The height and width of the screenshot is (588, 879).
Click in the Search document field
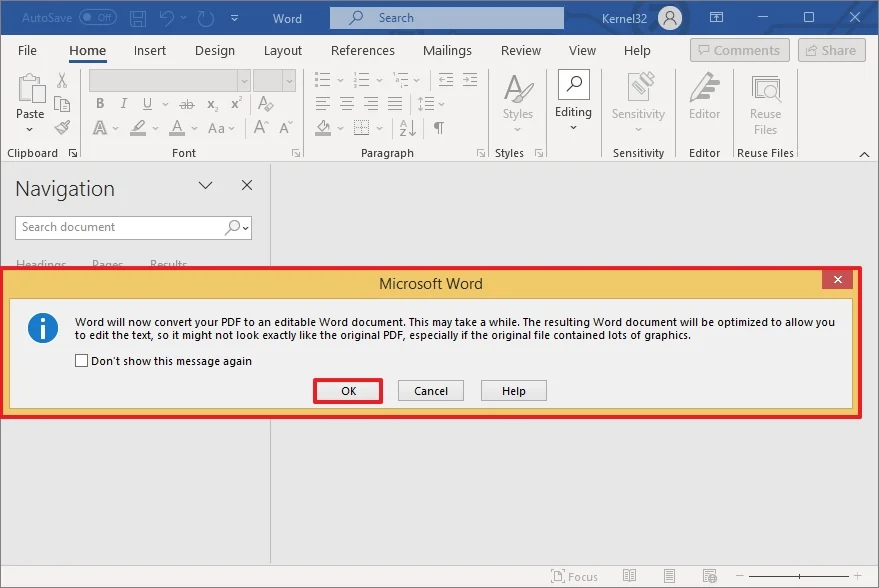[133, 228]
